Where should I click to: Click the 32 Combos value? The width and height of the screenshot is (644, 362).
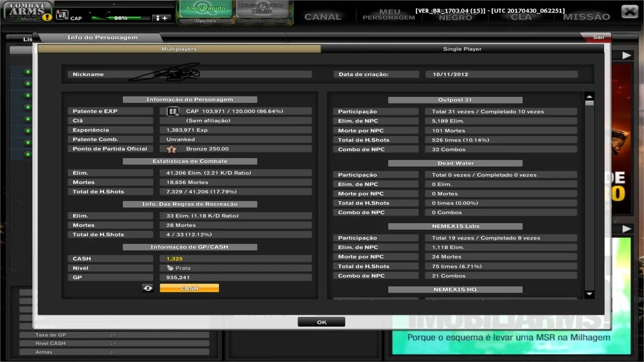[501, 149]
